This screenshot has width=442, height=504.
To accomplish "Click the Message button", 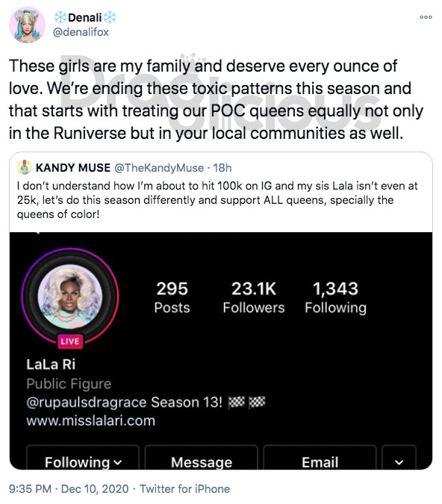I will (202, 458).
